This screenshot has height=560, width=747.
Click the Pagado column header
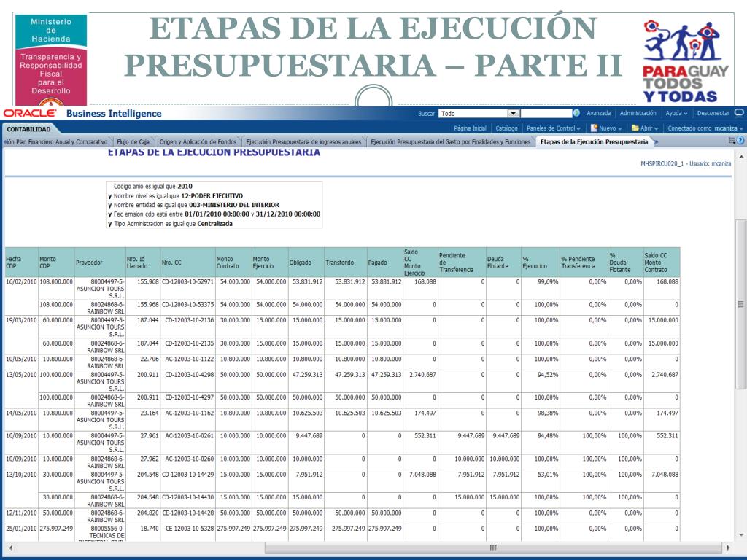click(x=385, y=262)
